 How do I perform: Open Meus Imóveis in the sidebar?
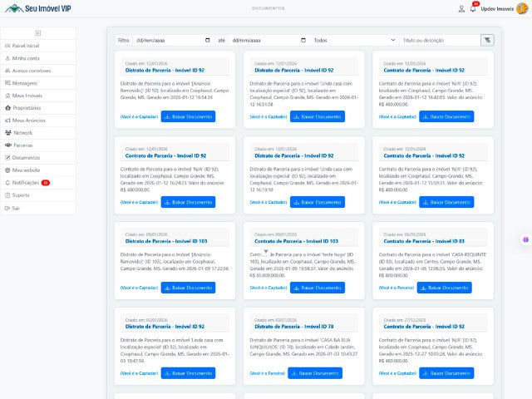[31, 96]
